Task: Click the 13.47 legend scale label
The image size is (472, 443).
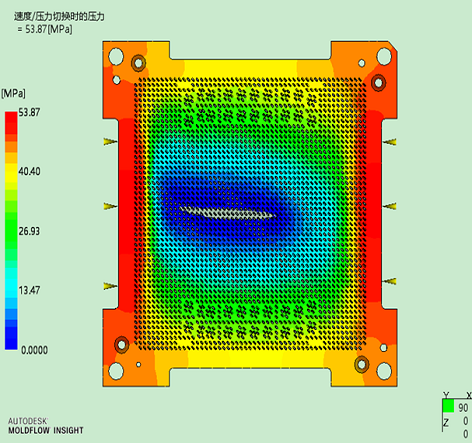Action: tap(29, 290)
